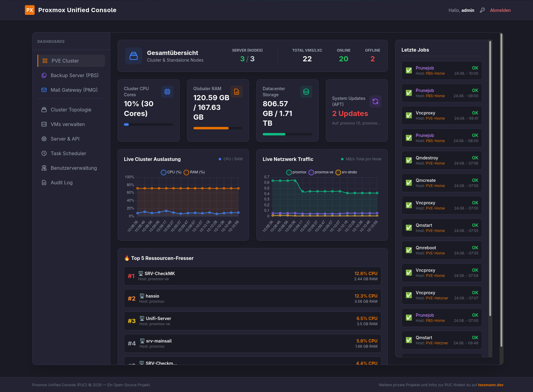
Task: Click the System Updates refresh icon
Action: click(375, 101)
